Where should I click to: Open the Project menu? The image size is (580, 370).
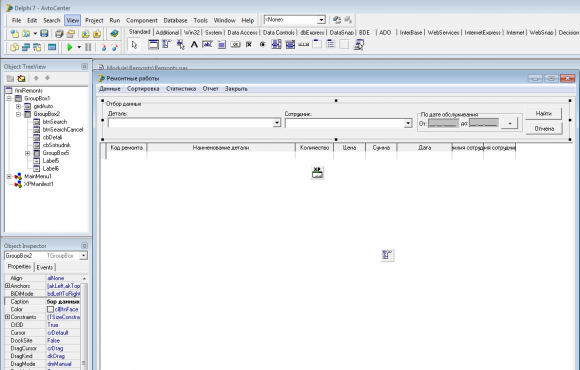[x=94, y=20]
